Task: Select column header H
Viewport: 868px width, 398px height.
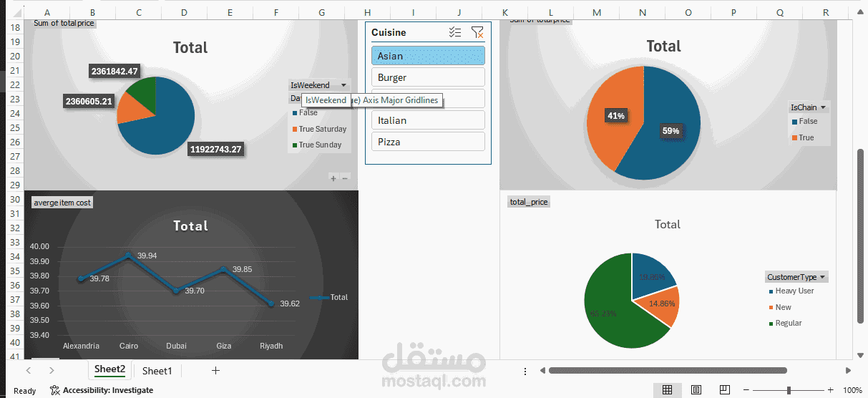Action: pyautogui.click(x=367, y=12)
